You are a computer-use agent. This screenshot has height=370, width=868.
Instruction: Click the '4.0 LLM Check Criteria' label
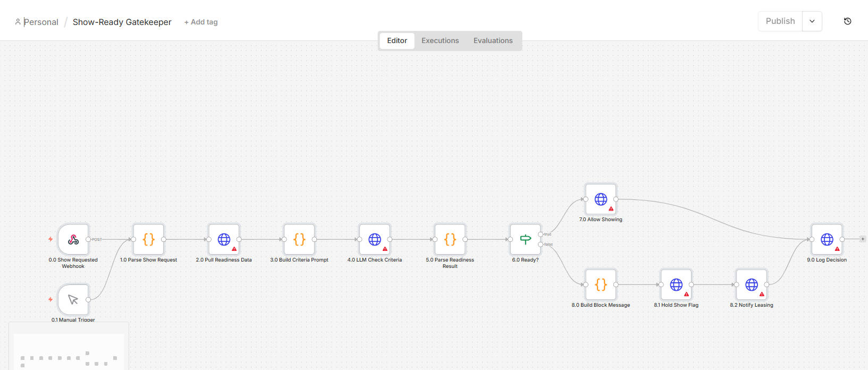[x=375, y=260]
